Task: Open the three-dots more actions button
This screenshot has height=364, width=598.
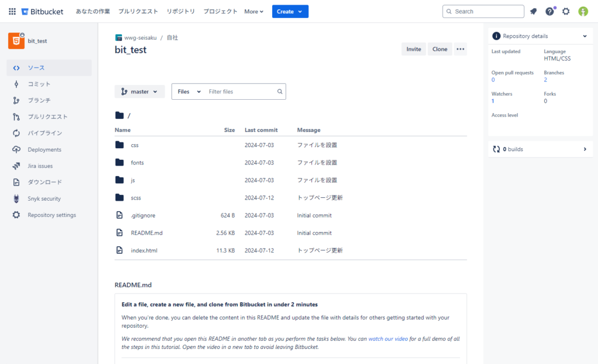Action: click(x=461, y=50)
